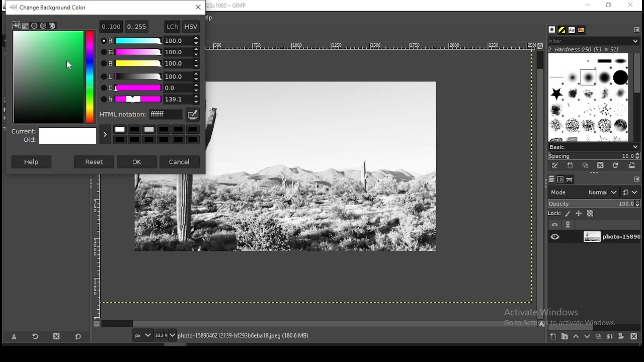Lock the layer's alpha channel

click(591, 214)
